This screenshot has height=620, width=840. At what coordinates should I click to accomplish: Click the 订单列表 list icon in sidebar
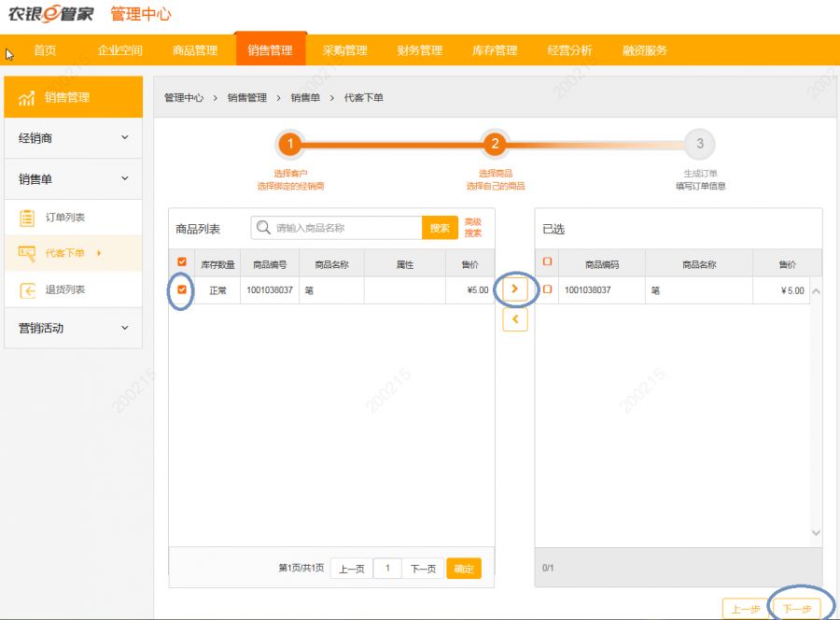[27, 218]
